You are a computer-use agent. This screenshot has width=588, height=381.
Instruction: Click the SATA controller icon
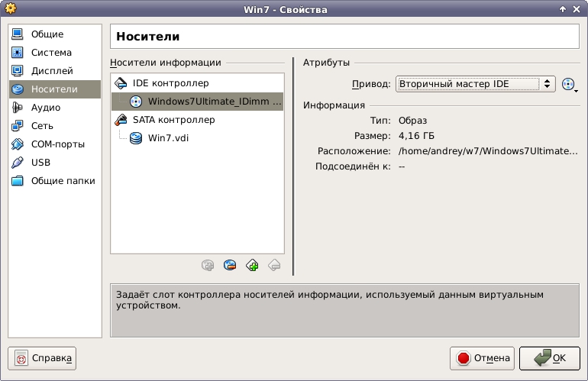click(x=121, y=120)
